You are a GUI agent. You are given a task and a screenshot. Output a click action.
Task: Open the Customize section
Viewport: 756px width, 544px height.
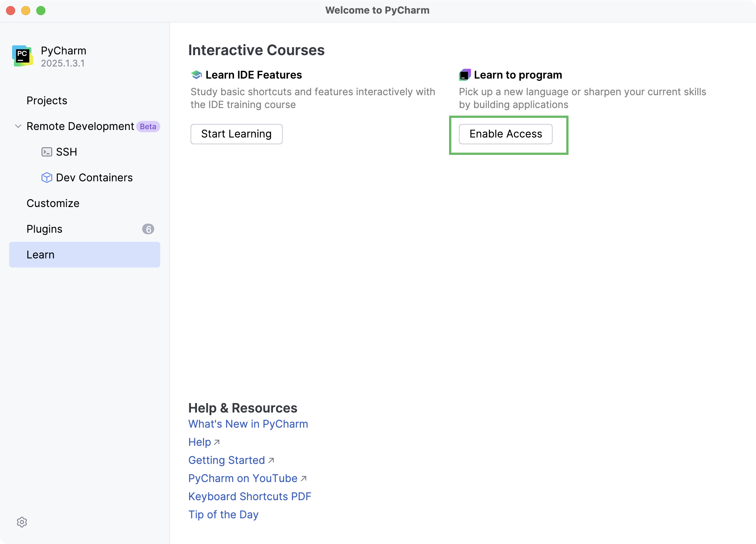pyautogui.click(x=53, y=203)
